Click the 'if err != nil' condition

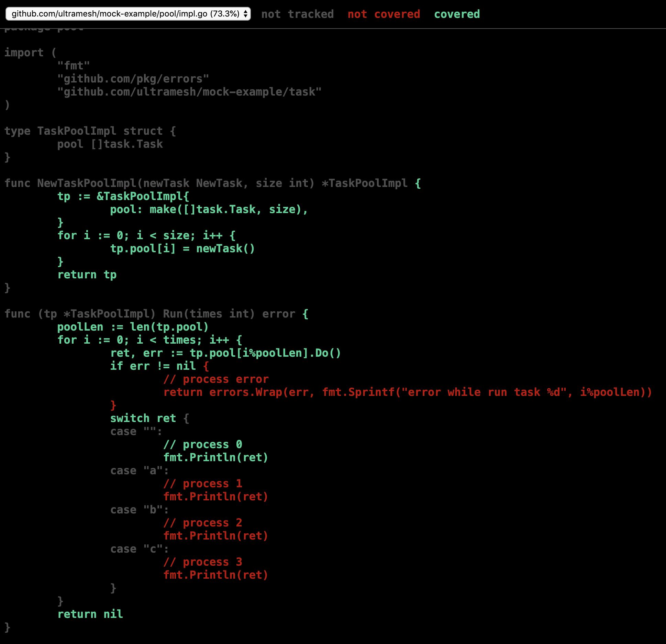click(x=153, y=366)
